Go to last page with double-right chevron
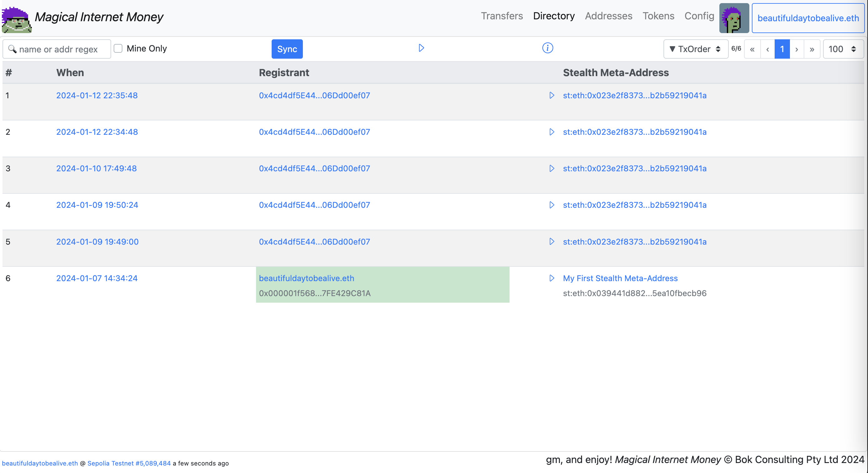The image size is (868, 473). pyautogui.click(x=812, y=49)
